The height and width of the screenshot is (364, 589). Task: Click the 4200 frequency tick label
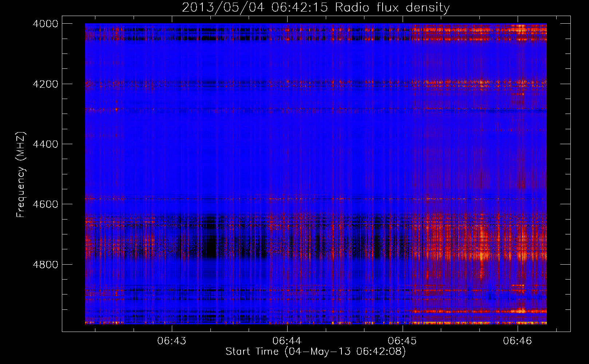[x=46, y=84]
